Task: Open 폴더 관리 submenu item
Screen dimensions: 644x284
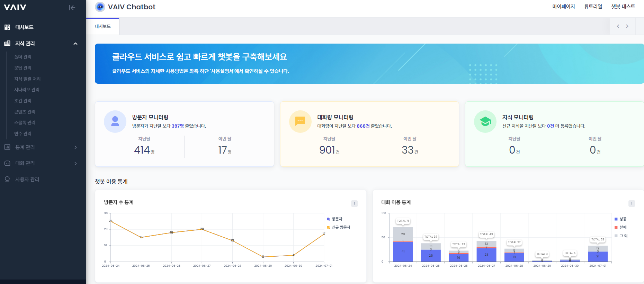Action: 23,57
